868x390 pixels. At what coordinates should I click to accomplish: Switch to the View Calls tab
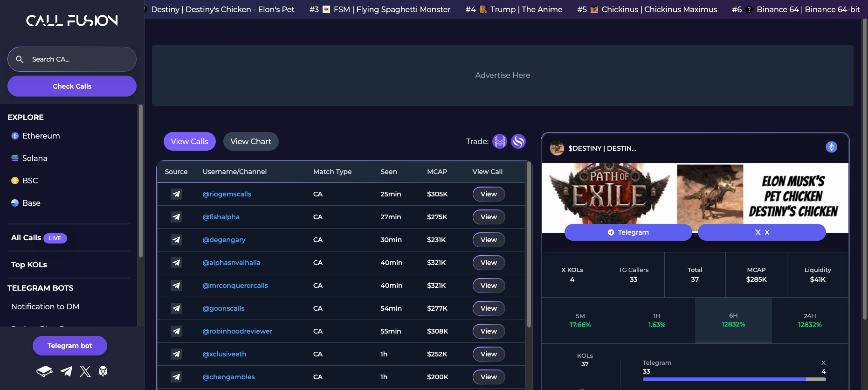[190, 141]
